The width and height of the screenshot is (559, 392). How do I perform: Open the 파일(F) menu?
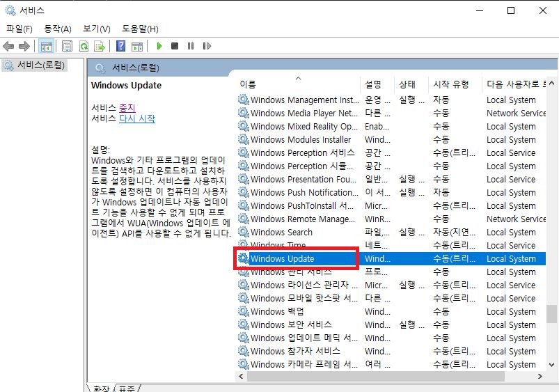point(19,29)
